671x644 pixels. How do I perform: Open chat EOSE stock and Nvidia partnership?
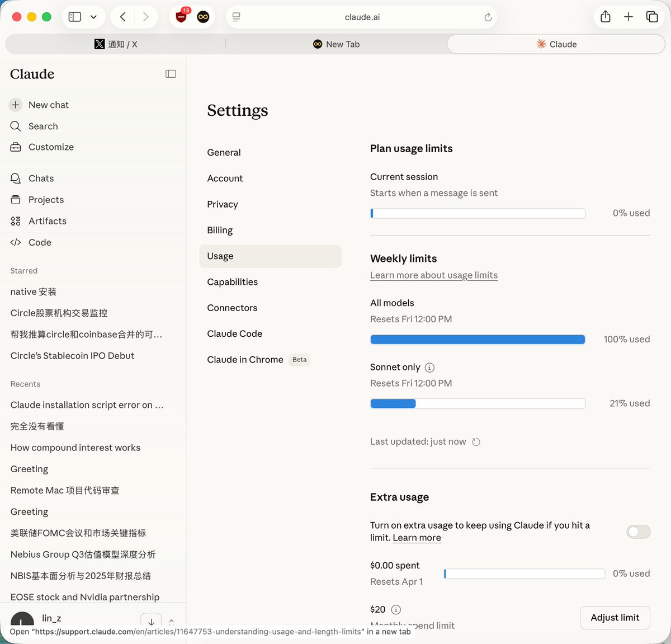(85, 597)
